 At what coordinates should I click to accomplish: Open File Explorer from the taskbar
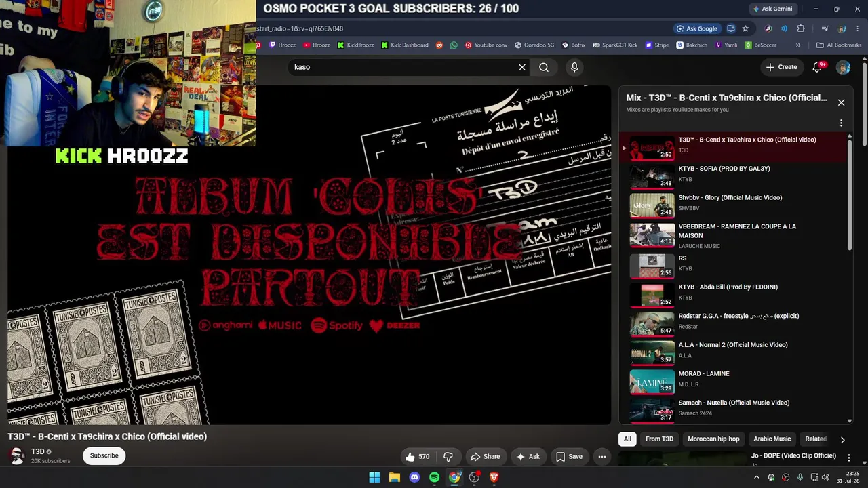[x=395, y=477]
